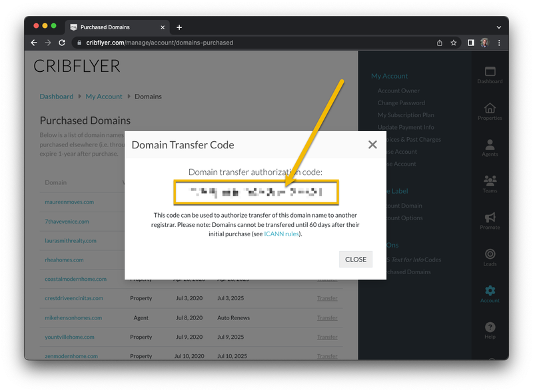Open Dashboard in the right sidebar

tap(490, 75)
